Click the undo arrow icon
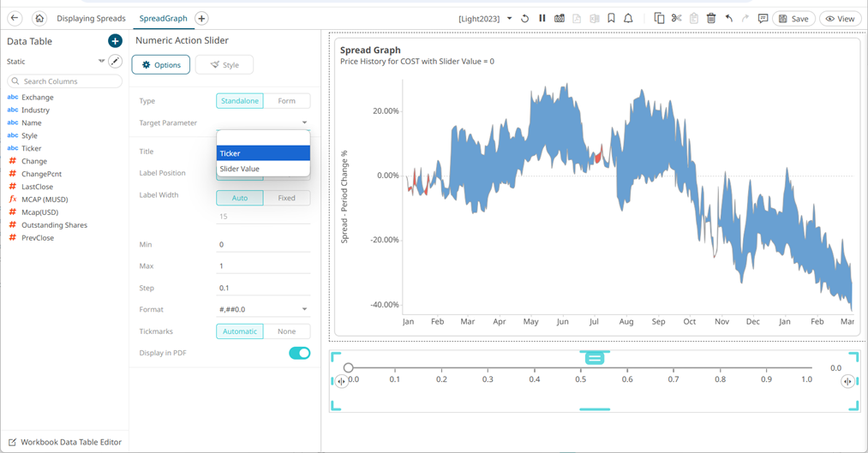868x453 pixels. (729, 18)
